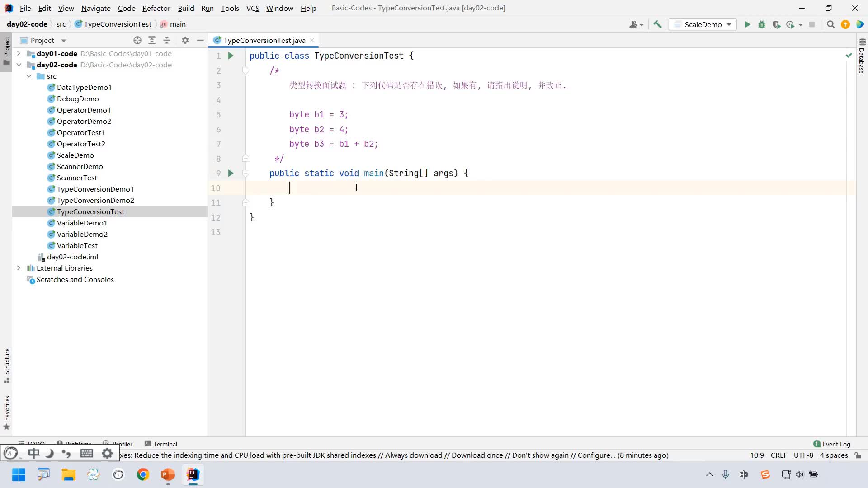868x488 pixels.
Task: Collapse the src folder
Action: (x=29, y=76)
